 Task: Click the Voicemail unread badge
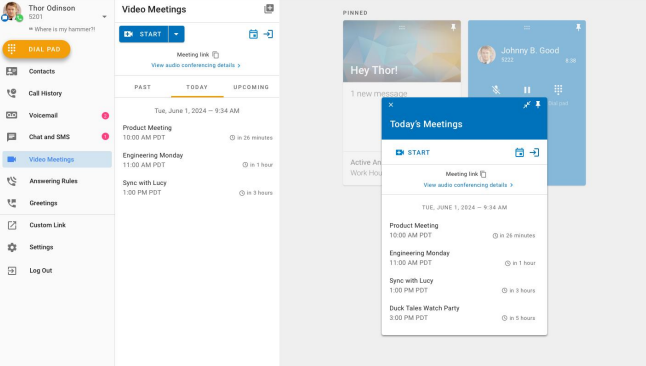(105, 115)
